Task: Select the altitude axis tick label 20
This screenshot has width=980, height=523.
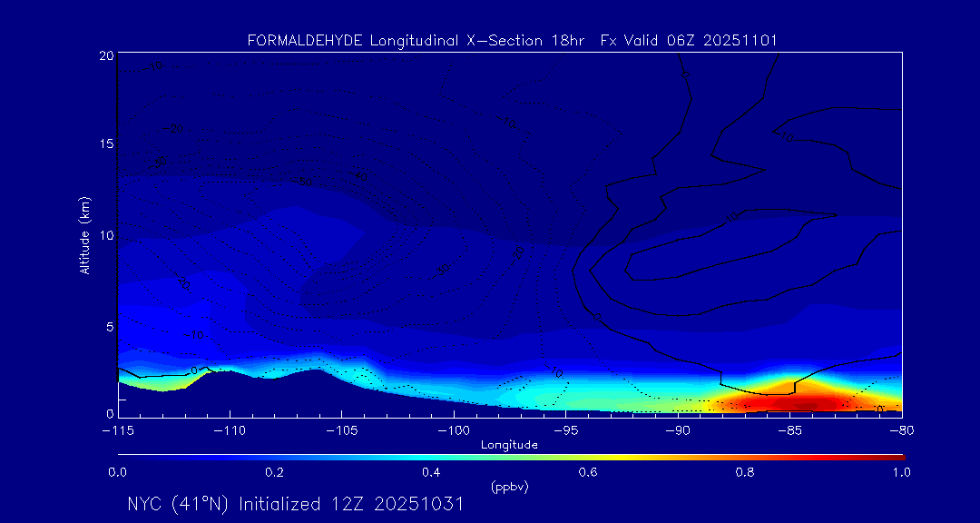Action: tap(106, 55)
